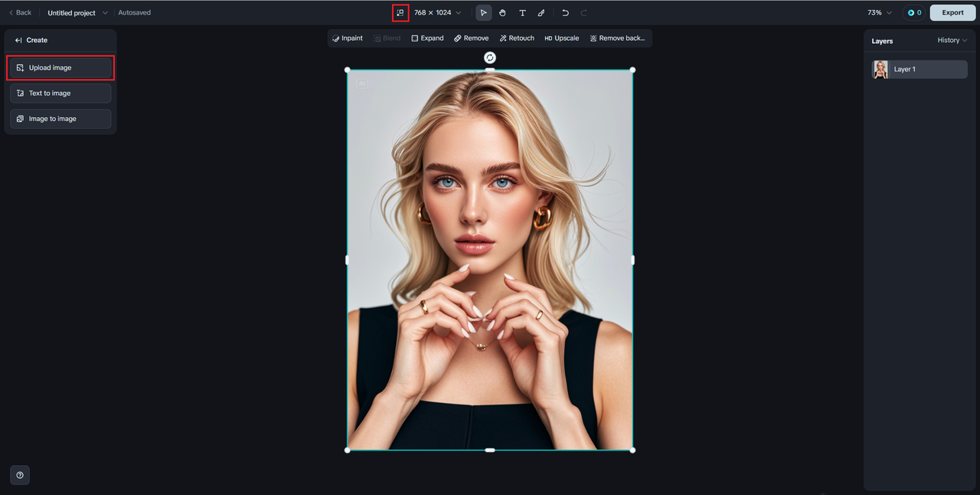This screenshot has height=495, width=980.
Task: Choose the Remove background tool
Action: [x=618, y=38]
